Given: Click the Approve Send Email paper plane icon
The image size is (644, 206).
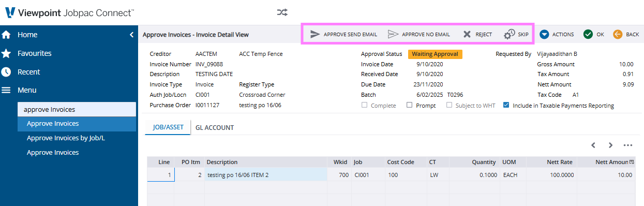Looking at the screenshot, I should (315, 34).
